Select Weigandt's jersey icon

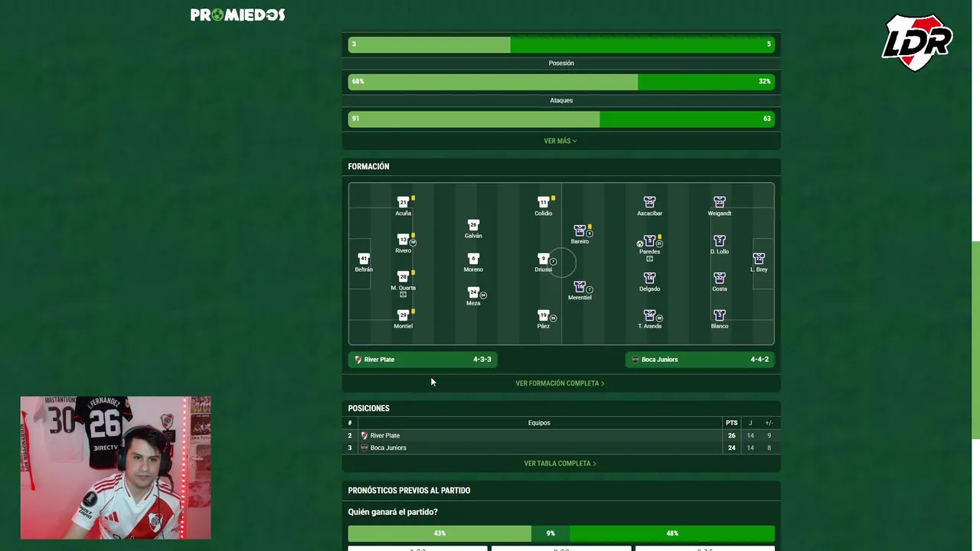click(x=720, y=202)
